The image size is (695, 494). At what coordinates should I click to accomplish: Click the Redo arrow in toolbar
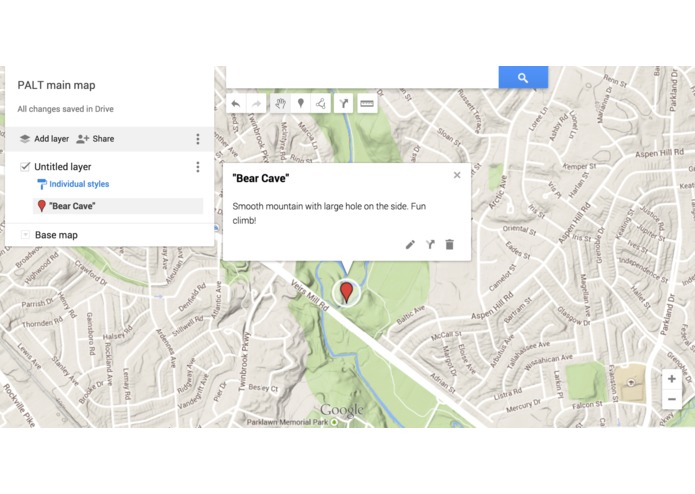(256, 104)
